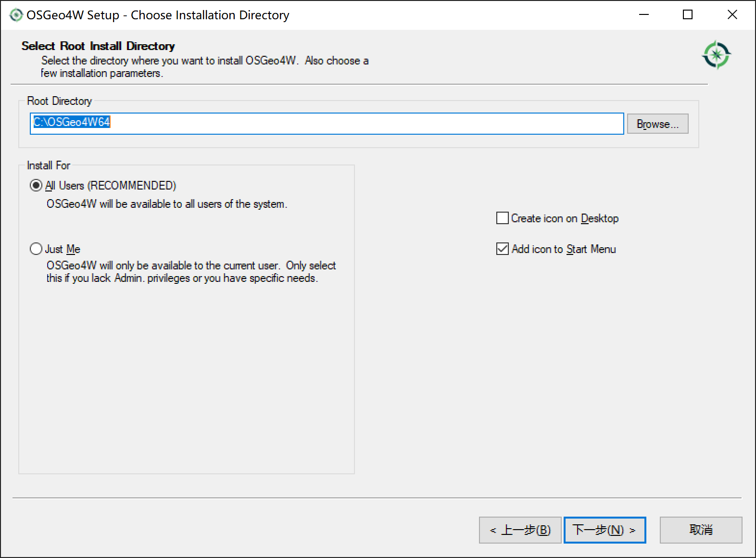
Task: Close the OSGeo4W Setup window
Action: click(x=732, y=15)
